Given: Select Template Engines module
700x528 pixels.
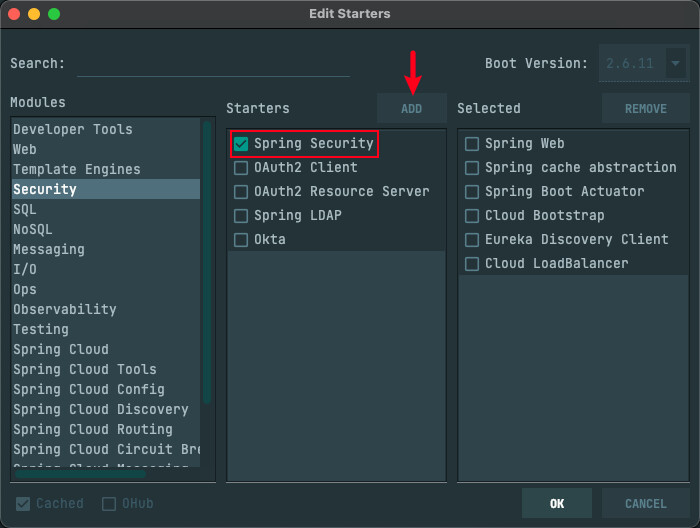Looking at the screenshot, I should pyautogui.click(x=106, y=169).
